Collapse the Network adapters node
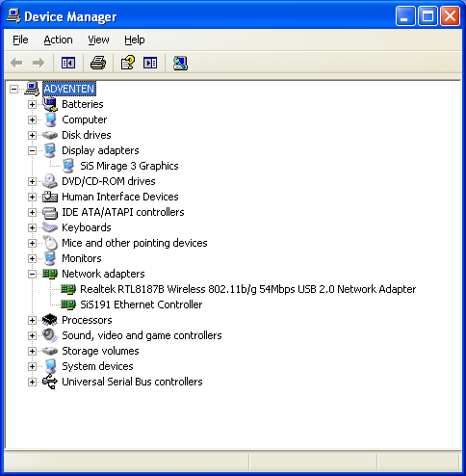Screen dimensions: 466x476 pos(32,274)
